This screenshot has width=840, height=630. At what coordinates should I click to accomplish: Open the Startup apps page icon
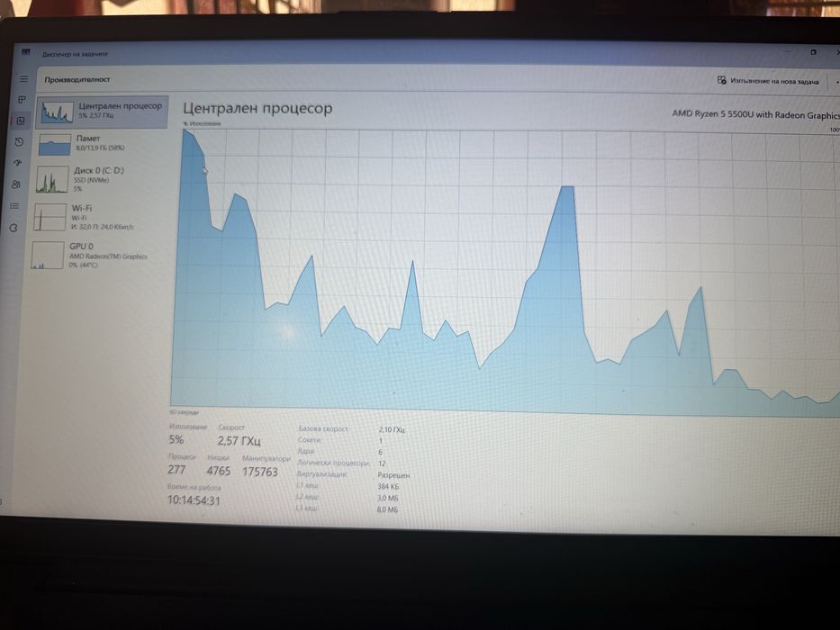click(18, 163)
